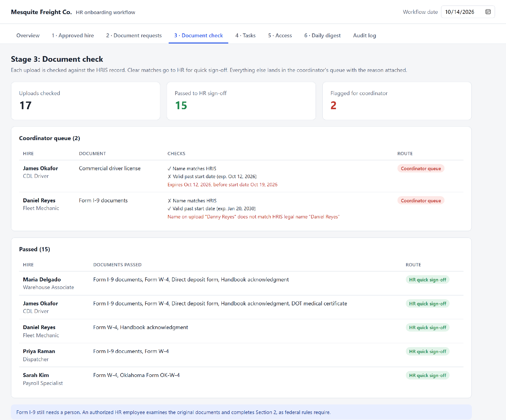Click James Okafor name in coordinator queue
The width and height of the screenshot is (506, 420).
pos(40,168)
